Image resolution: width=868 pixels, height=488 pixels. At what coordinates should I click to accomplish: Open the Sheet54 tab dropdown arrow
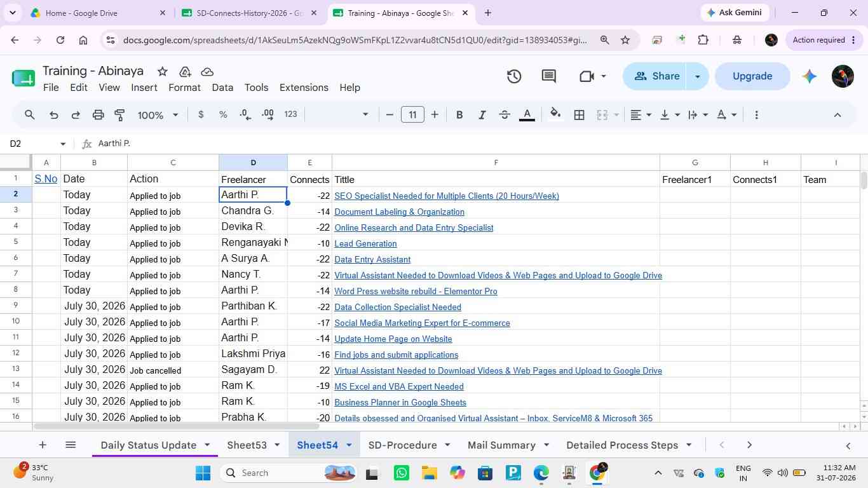coord(348,445)
